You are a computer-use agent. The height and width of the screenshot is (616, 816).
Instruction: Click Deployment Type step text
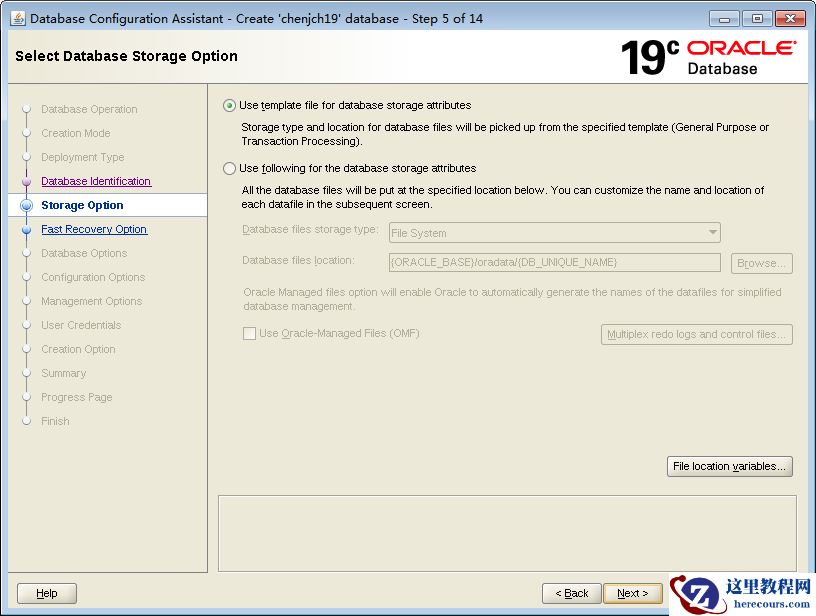click(x=83, y=157)
